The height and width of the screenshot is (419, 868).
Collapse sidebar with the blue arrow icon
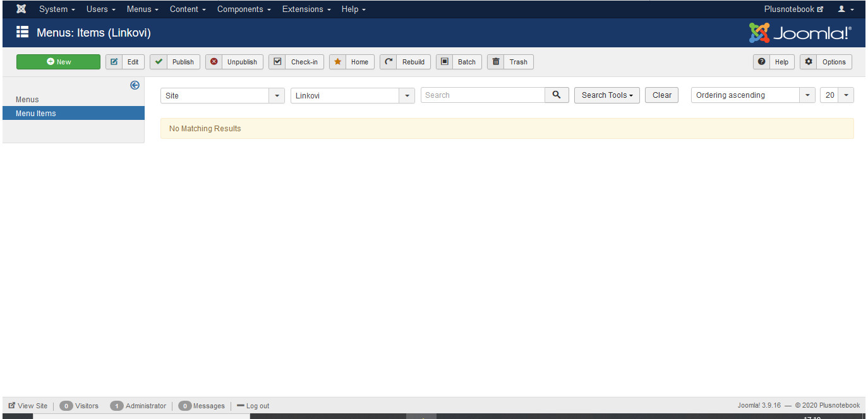[x=135, y=85]
